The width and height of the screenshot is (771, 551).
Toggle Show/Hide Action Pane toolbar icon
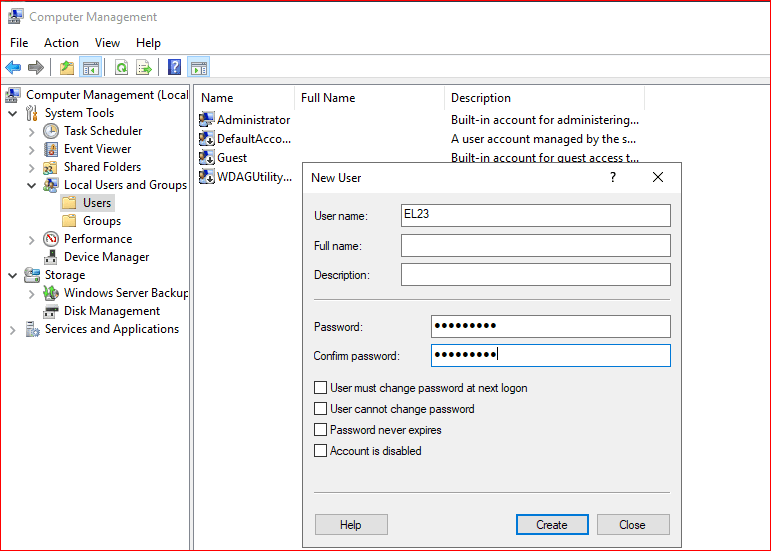click(198, 68)
